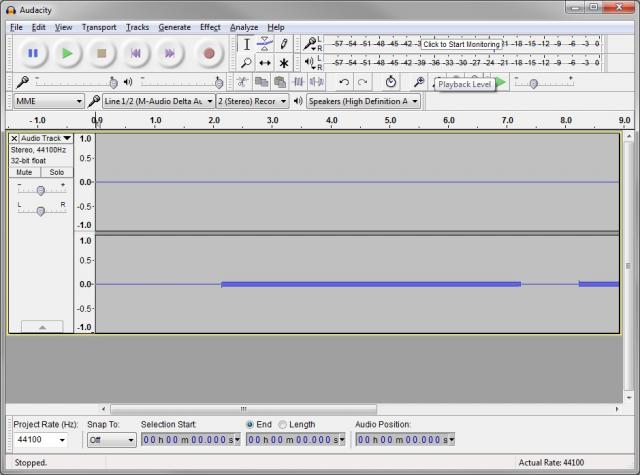Open the MME audio host dropdown
The image size is (640, 475).
pyautogui.click(x=49, y=101)
